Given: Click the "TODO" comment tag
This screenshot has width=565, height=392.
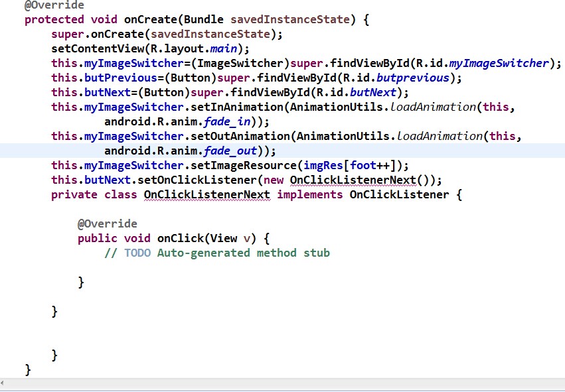Looking at the screenshot, I should click(137, 253).
